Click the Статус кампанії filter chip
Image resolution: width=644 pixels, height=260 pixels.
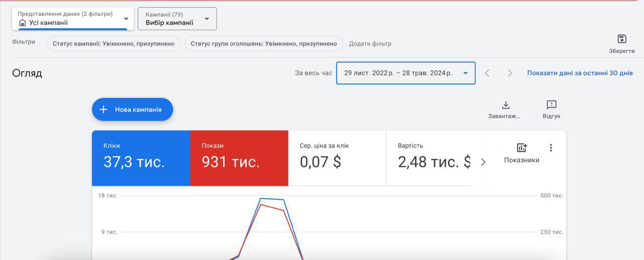coord(114,44)
